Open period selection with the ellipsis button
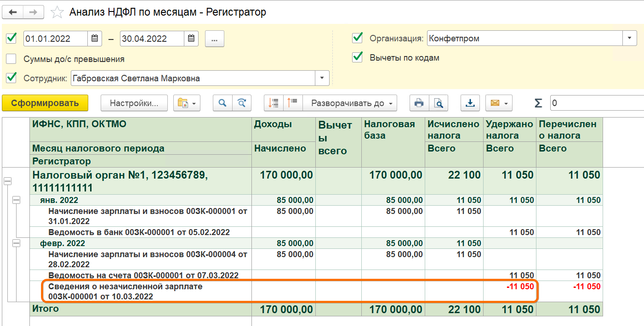Screen dimensions: 644x326 (x=214, y=39)
